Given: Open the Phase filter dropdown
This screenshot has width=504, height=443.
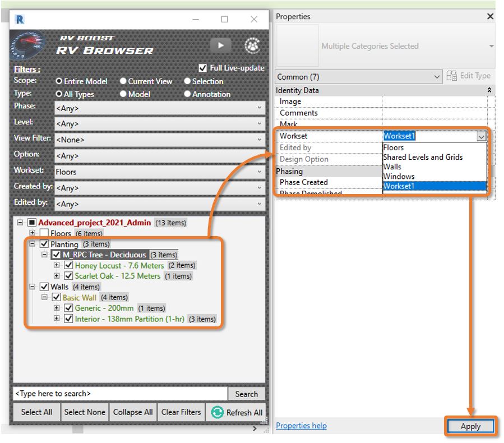Looking at the screenshot, I should [x=160, y=108].
